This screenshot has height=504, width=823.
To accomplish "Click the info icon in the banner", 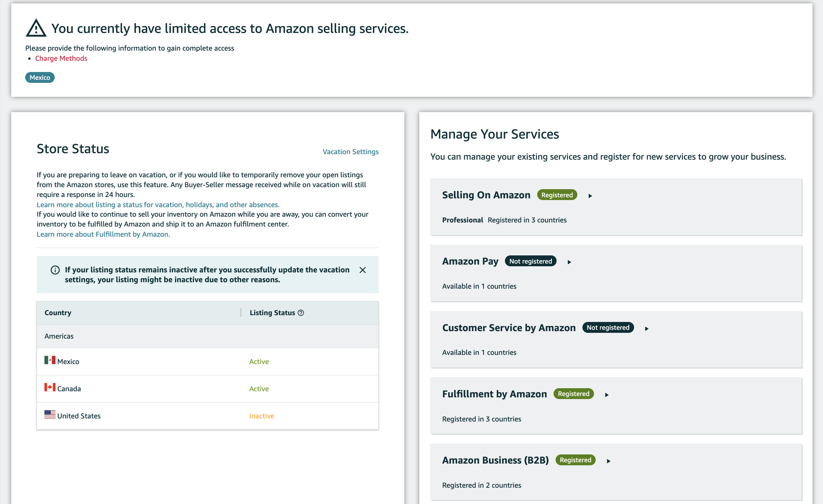I will (55, 270).
